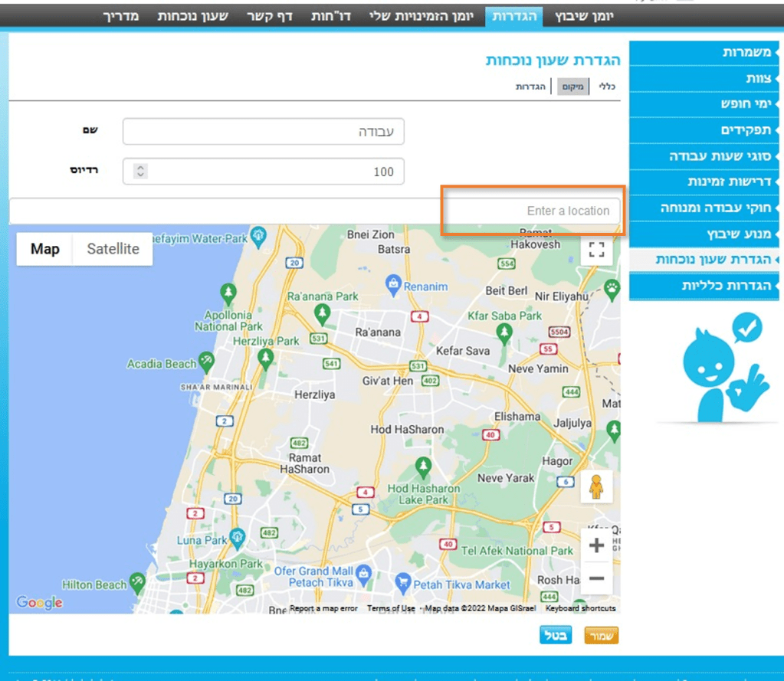The image size is (784, 681).
Task: Click the Ra'anana Park tree marker
Action: pyautogui.click(x=323, y=313)
